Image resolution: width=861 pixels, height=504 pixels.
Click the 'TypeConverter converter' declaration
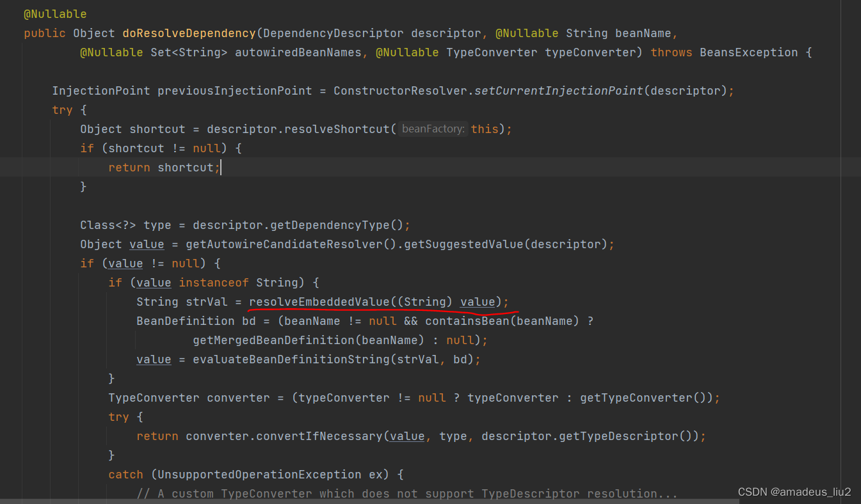(x=189, y=398)
